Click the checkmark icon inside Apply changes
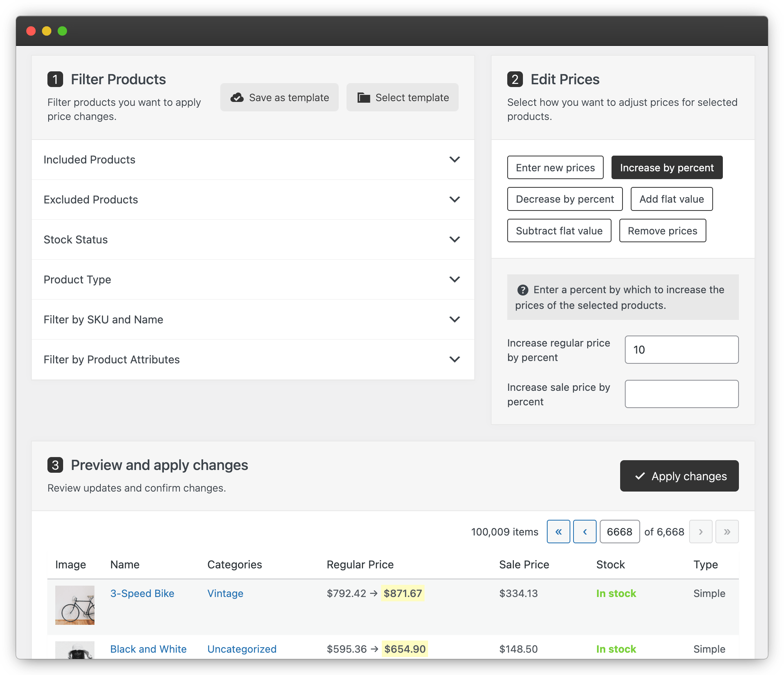784x675 pixels. [x=641, y=476]
